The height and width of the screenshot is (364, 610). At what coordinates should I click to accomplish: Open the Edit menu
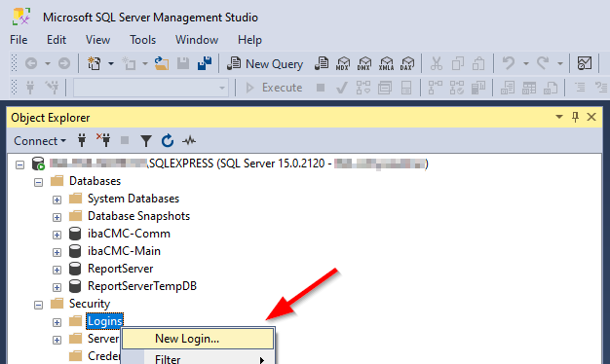57,40
